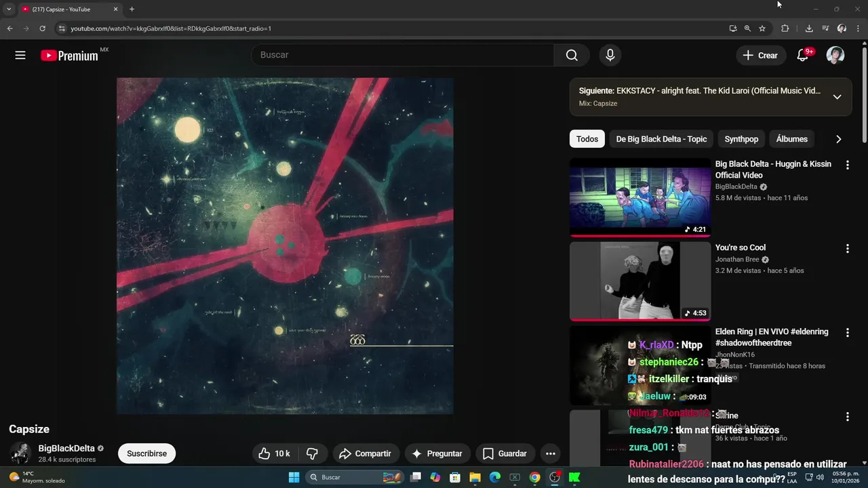Image resolution: width=868 pixels, height=488 pixels.
Task: Reload the YouTube page
Action: click(x=42, y=28)
